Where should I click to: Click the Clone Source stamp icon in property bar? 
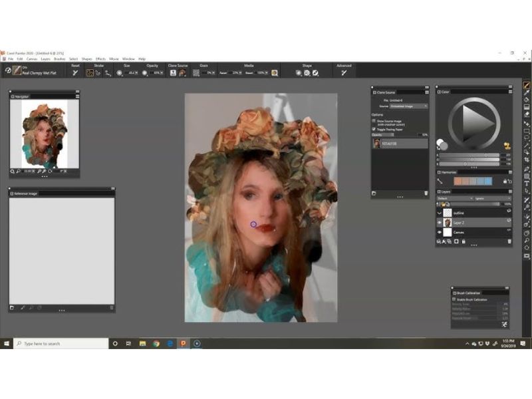coord(173,71)
